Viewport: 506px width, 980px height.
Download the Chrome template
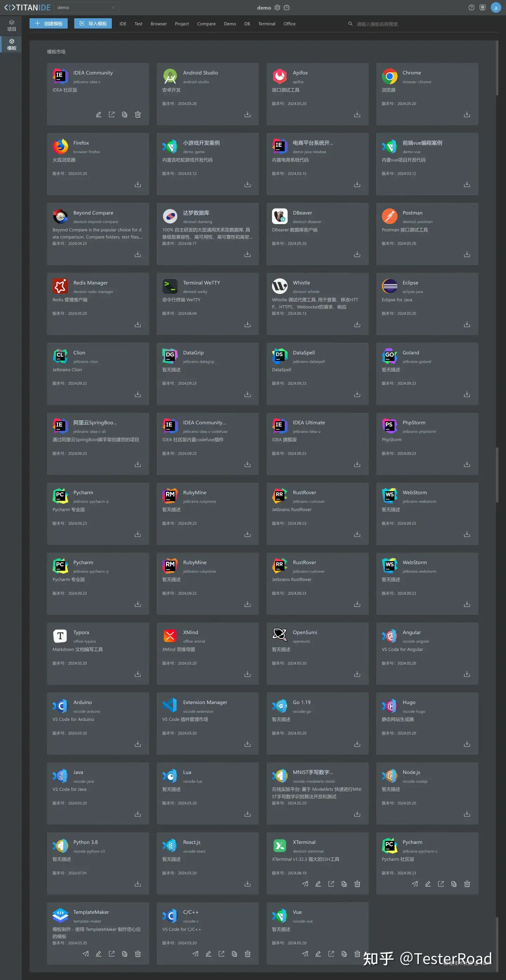(x=467, y=115)
